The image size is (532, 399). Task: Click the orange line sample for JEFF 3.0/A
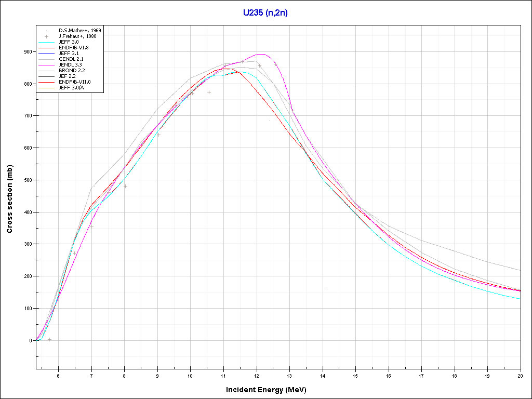pos(47,88)
